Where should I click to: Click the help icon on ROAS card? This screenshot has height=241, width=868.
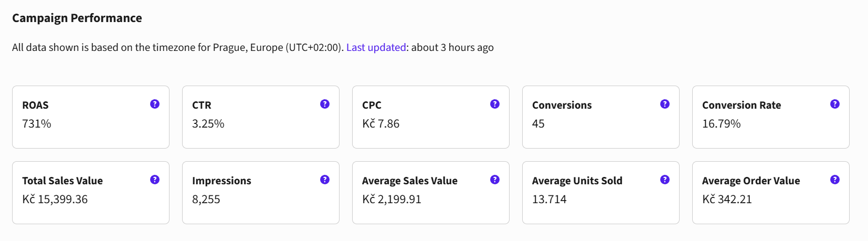point(155,104)
